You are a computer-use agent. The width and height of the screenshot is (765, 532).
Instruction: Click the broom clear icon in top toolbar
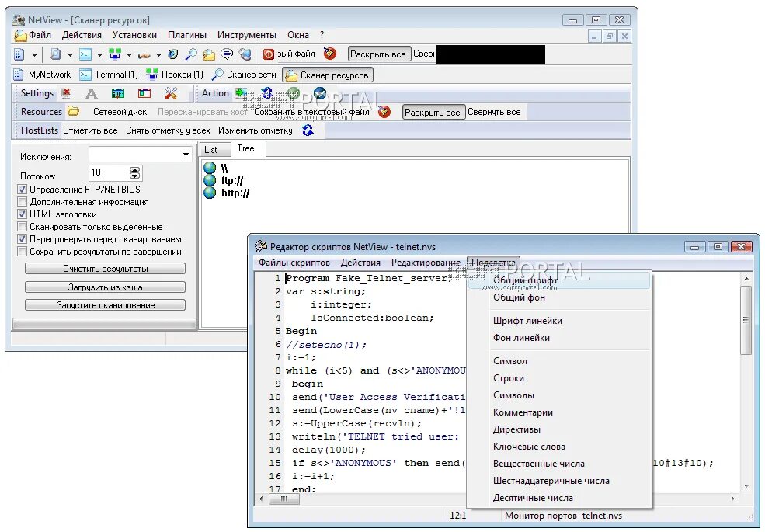[330, 53]
